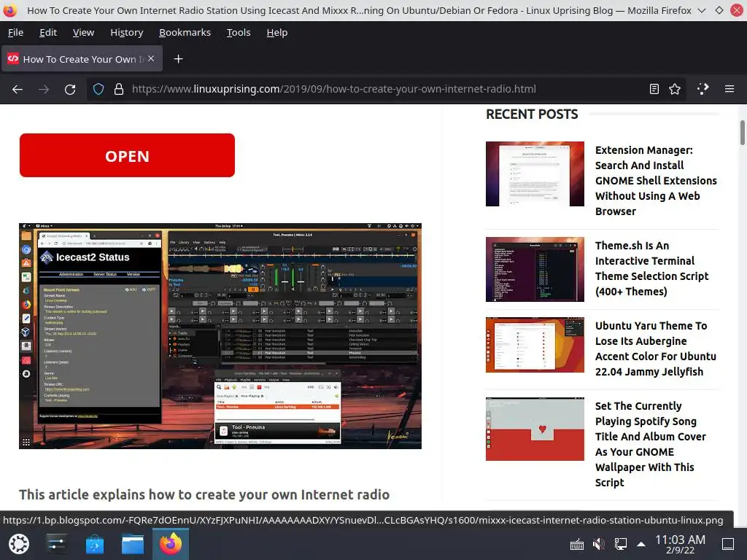Switch to Firefox in taskbar
This screenshot has width=747, height=560.
pos(171,544)
